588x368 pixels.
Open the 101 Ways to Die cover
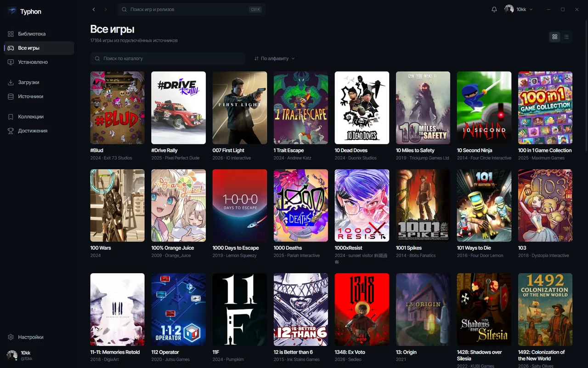(484, 206)
